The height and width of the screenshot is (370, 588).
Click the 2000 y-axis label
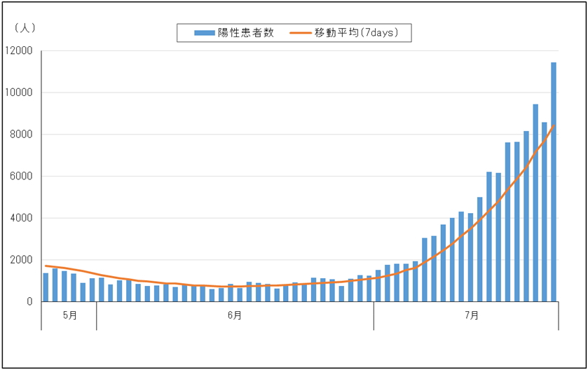[x=21, y=260]
